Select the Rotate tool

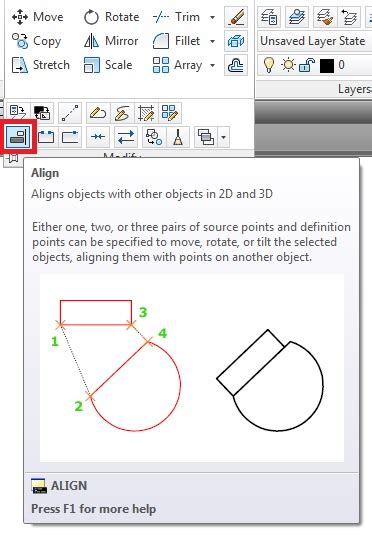(x=111, y=17)
